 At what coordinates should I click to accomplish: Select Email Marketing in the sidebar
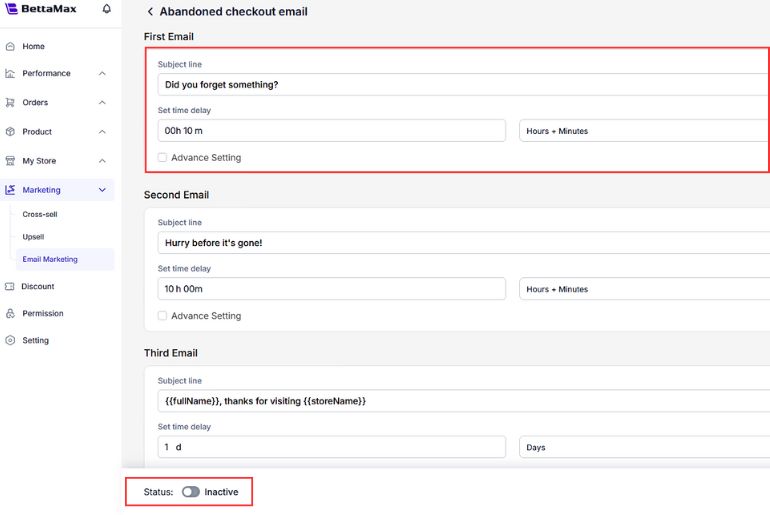click(x=50, y=259)
